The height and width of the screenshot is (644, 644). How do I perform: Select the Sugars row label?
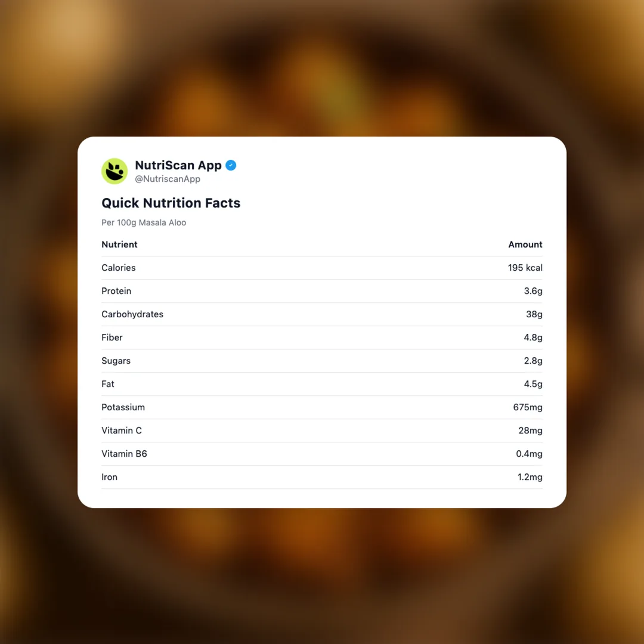(116, 361)
